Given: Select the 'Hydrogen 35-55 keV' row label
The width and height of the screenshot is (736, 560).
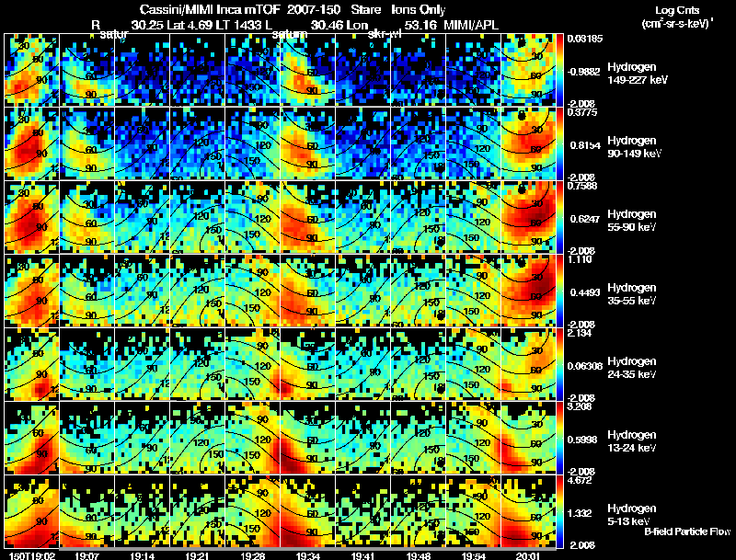Looking at the screenshot, I should coord(632,294).
